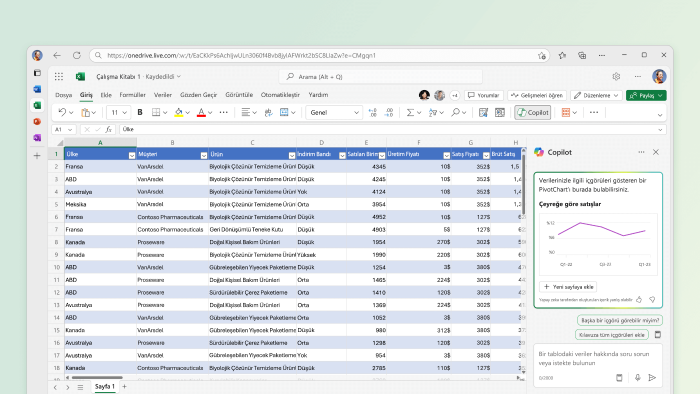Toggle bold formatting

coord(140,112)
